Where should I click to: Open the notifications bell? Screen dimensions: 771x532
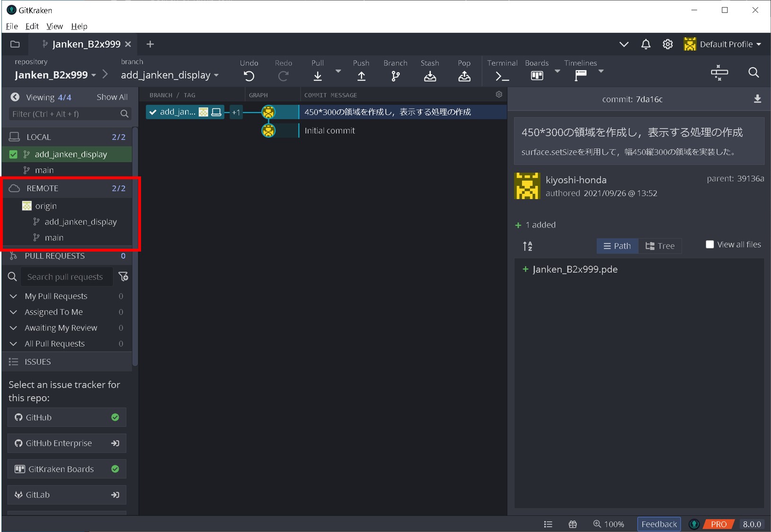pyautogui.click(x=646, y=44)
